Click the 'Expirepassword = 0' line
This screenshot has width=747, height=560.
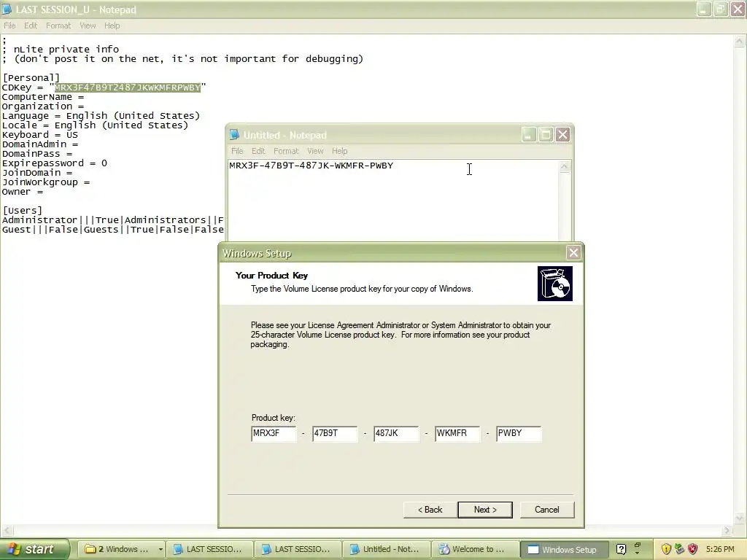pos(55,163)
